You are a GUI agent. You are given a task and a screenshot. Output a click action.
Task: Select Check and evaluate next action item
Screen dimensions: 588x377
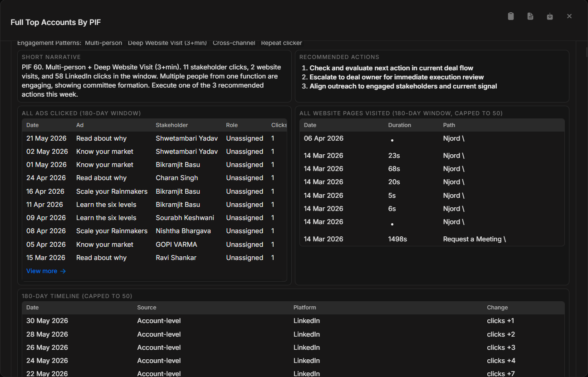tap(392, 68)
